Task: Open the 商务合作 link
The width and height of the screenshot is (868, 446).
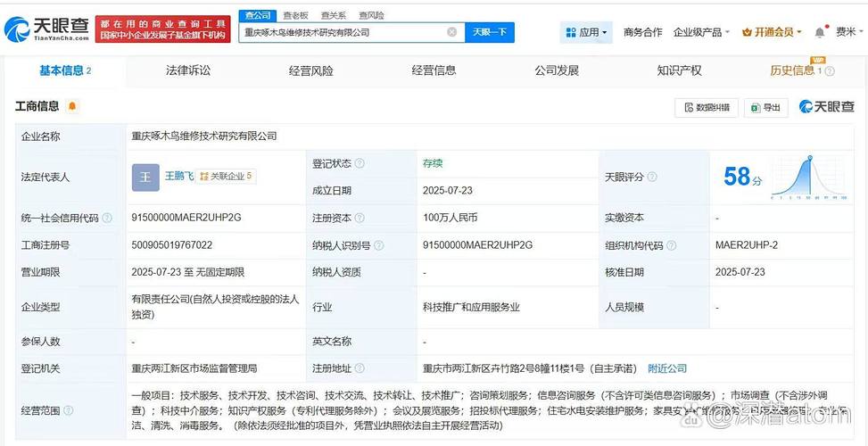Action: [x=642, y=32]
